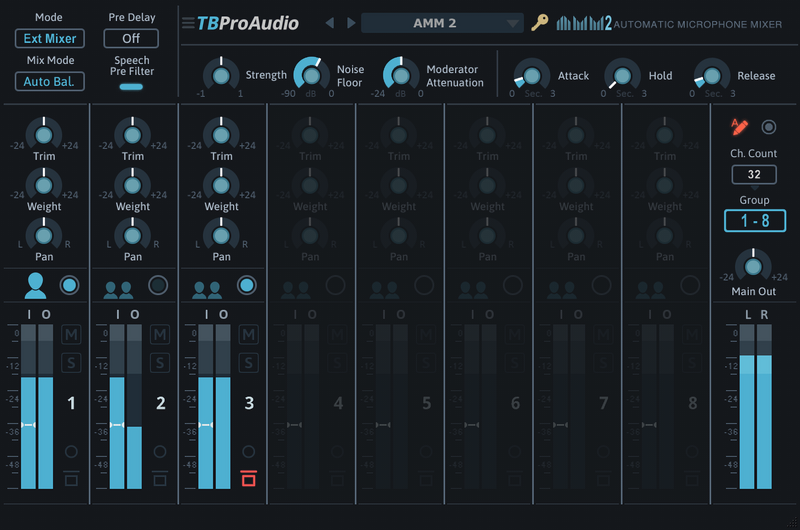Click the red box icon on channel 3
This screenshot has width=800, height=530.
coord(248,477)
